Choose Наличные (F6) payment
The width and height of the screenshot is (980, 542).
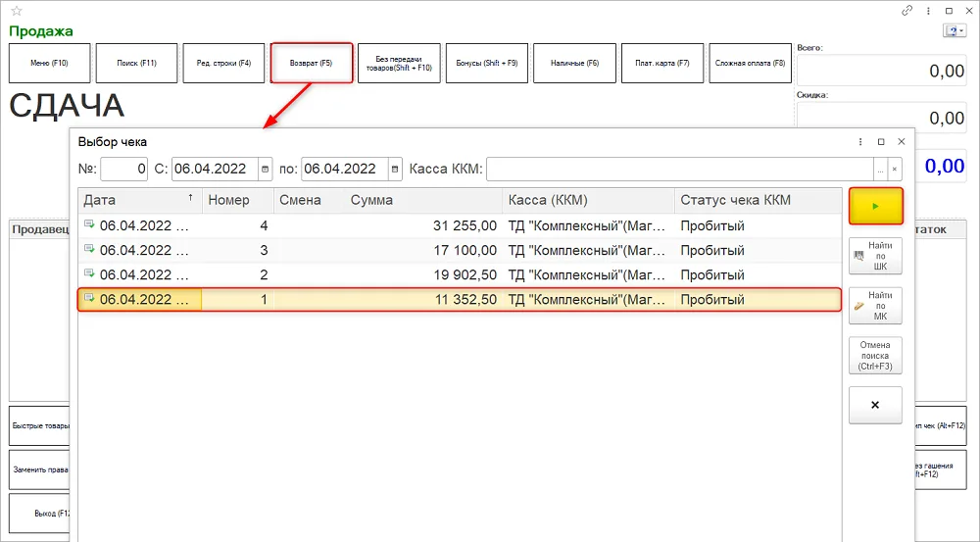(x=574, y=63)
